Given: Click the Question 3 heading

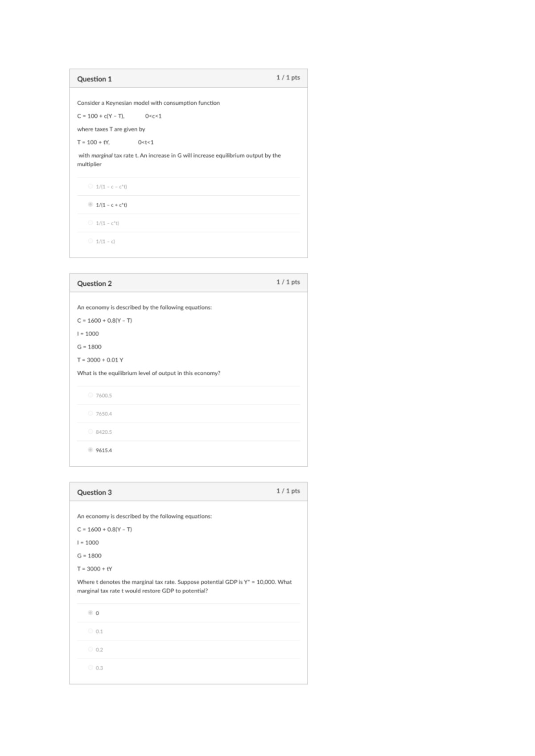Looking at the screenshot, I should tap(95, 493).
